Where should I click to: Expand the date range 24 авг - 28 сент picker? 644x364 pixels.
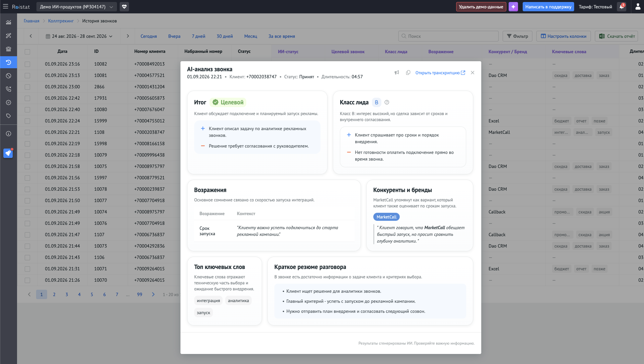79,36
